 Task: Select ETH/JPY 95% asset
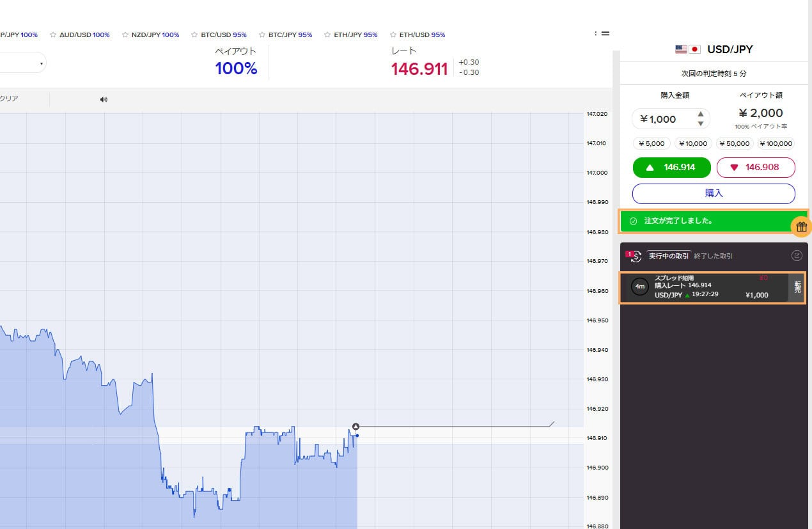point(355,35)
